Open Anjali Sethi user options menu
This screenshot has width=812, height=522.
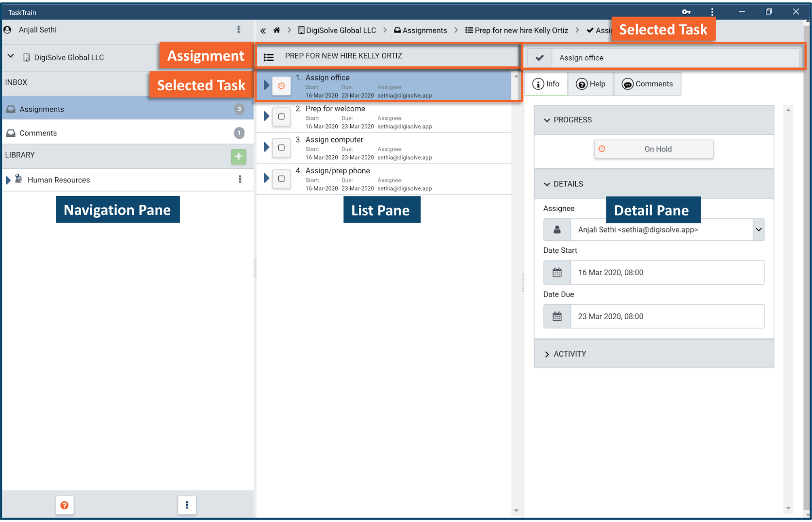point(238,30)
